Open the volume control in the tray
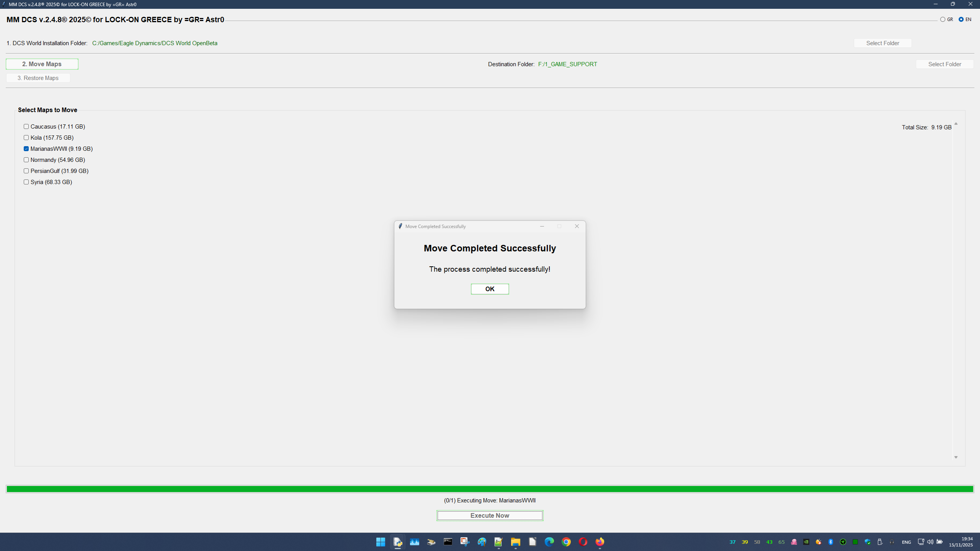 point(930,542)
